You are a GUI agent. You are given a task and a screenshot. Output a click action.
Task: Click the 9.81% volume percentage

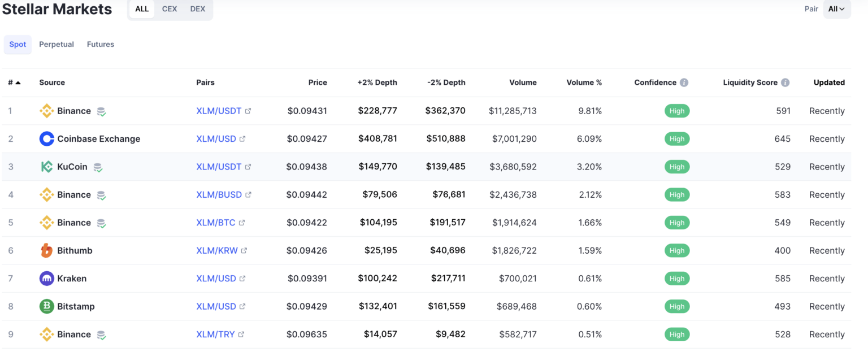coord(590,111)
